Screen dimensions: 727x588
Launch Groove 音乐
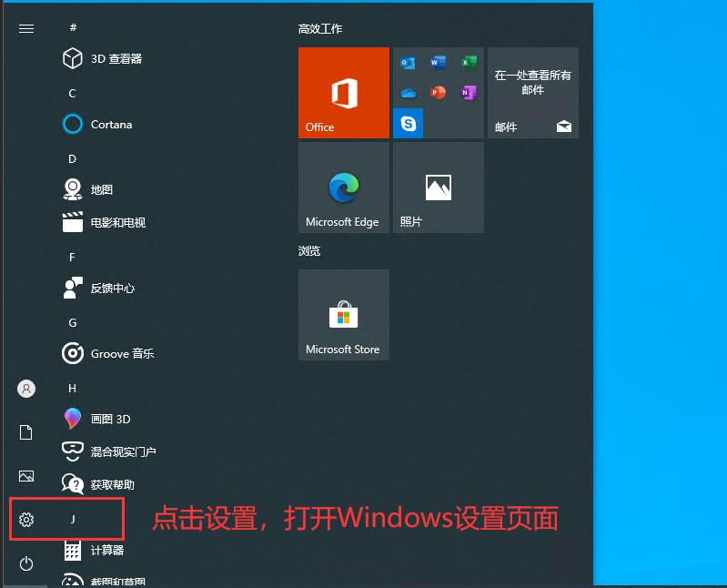(x=108, y=353)
